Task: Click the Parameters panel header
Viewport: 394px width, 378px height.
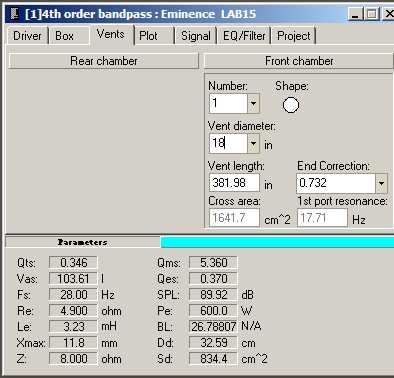Action: [83, 242]
